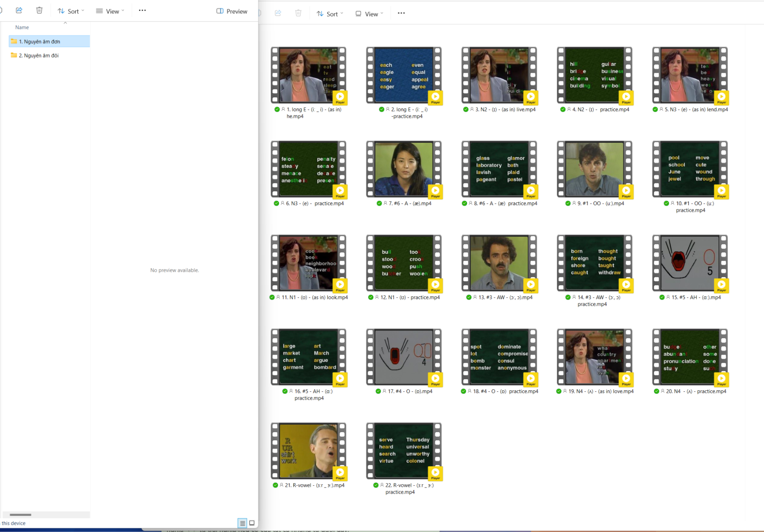
Task: Click the delete trash icon in left toolbar
Action: [39, 10]
